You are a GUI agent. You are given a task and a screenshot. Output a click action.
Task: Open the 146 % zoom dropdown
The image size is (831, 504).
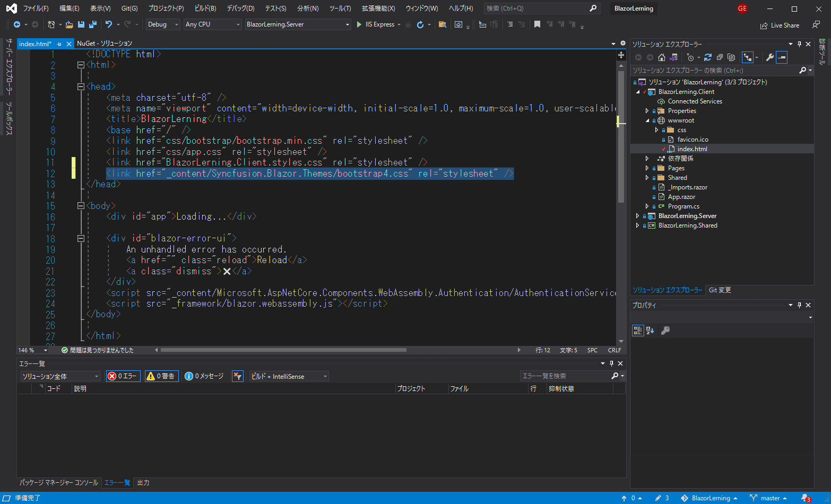pyautogui.click(x=33, y=350)
